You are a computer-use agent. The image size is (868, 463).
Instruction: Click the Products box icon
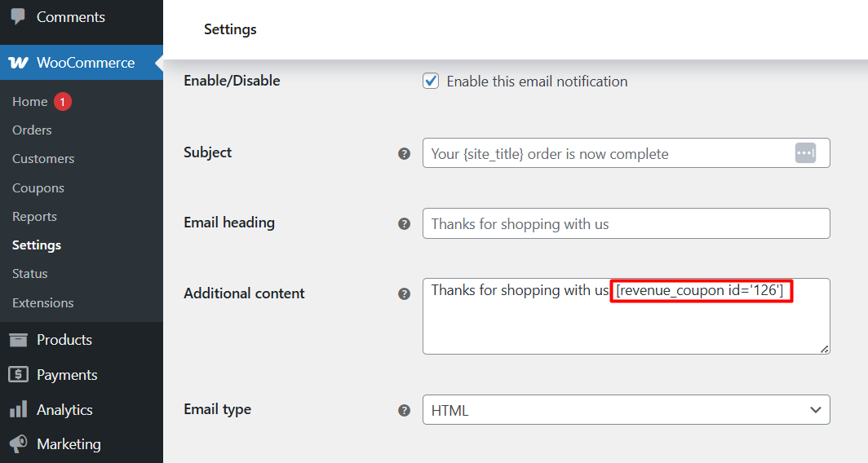18,340
